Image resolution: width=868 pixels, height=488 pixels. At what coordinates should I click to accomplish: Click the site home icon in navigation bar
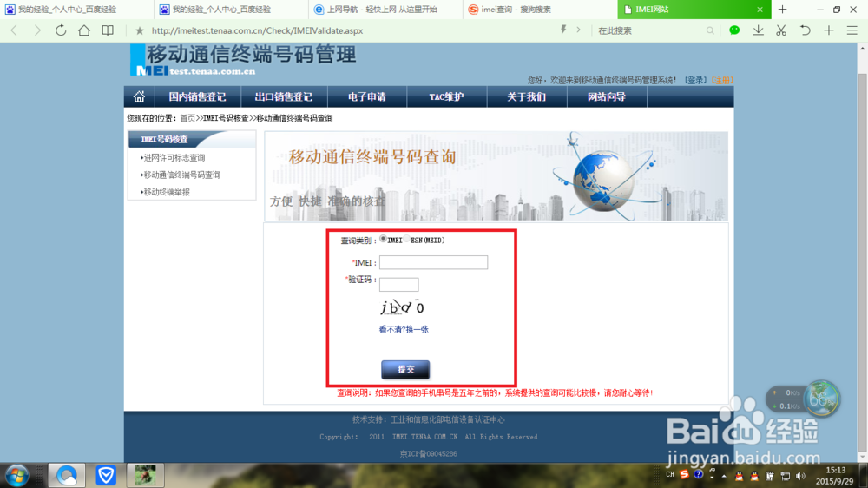pyautogui.click(x=139, y=97)
